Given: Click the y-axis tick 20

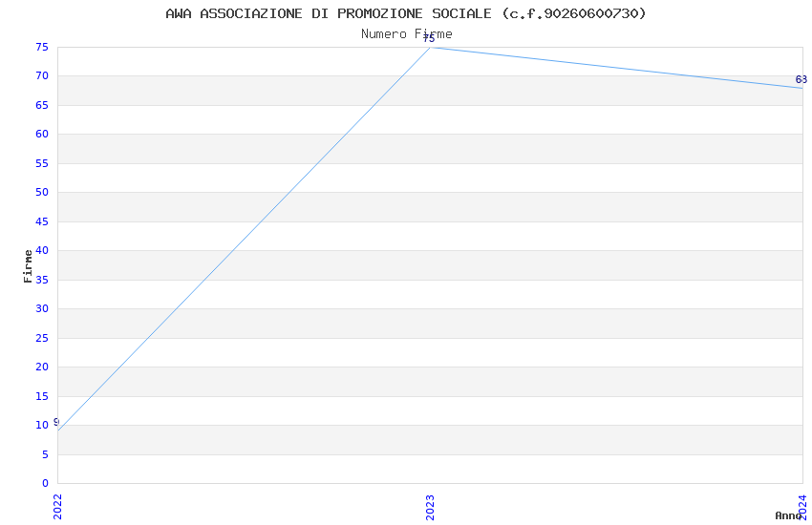Looking at the screenshot, I should click(42, 367).
